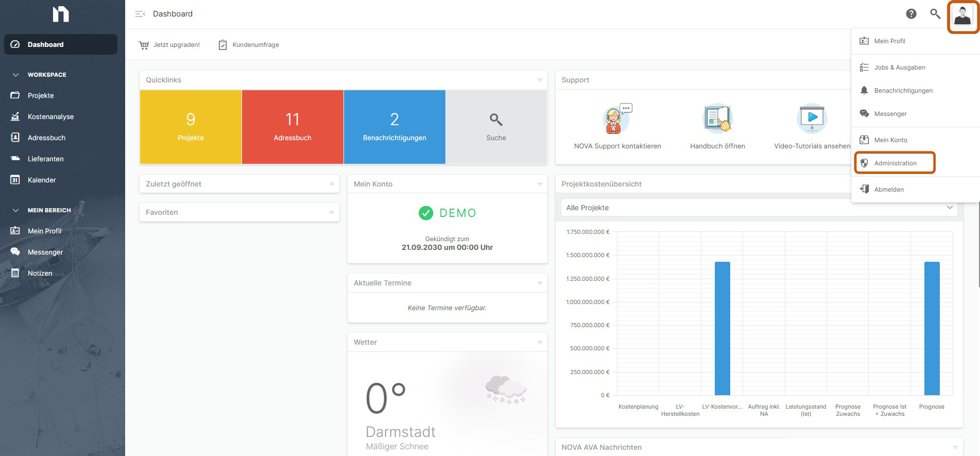Open search with the magnifier icon

935,14
